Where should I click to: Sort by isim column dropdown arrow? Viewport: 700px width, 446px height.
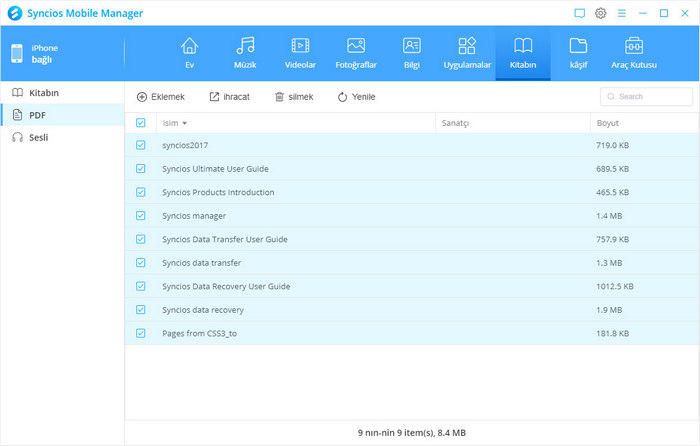tap(184, 123)
